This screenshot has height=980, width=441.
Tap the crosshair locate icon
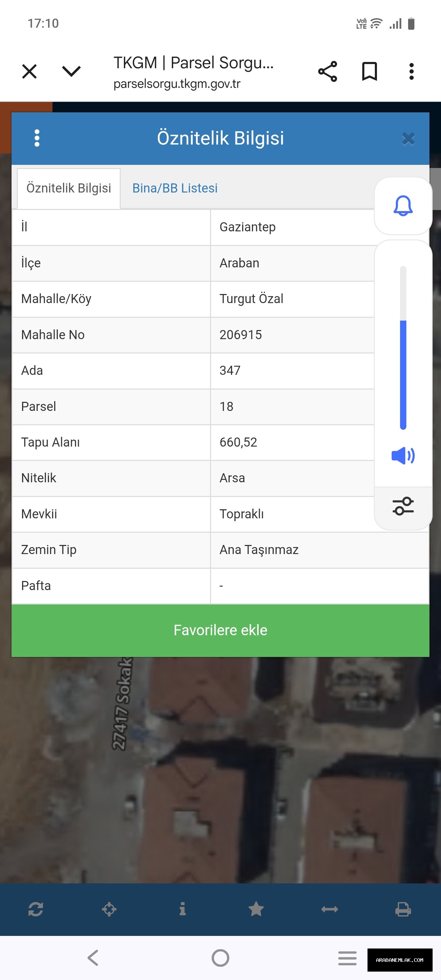click(x=109, y=909)
